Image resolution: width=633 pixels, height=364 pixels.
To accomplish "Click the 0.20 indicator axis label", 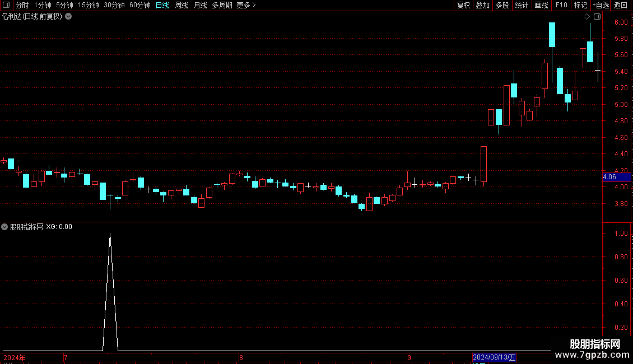I will point(621,328).
